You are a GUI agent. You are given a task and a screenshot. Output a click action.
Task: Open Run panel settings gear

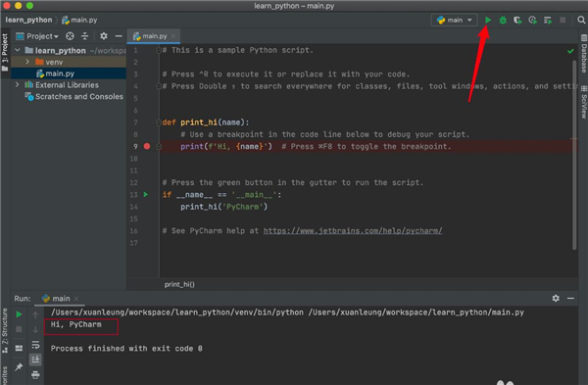pos(556,299)
